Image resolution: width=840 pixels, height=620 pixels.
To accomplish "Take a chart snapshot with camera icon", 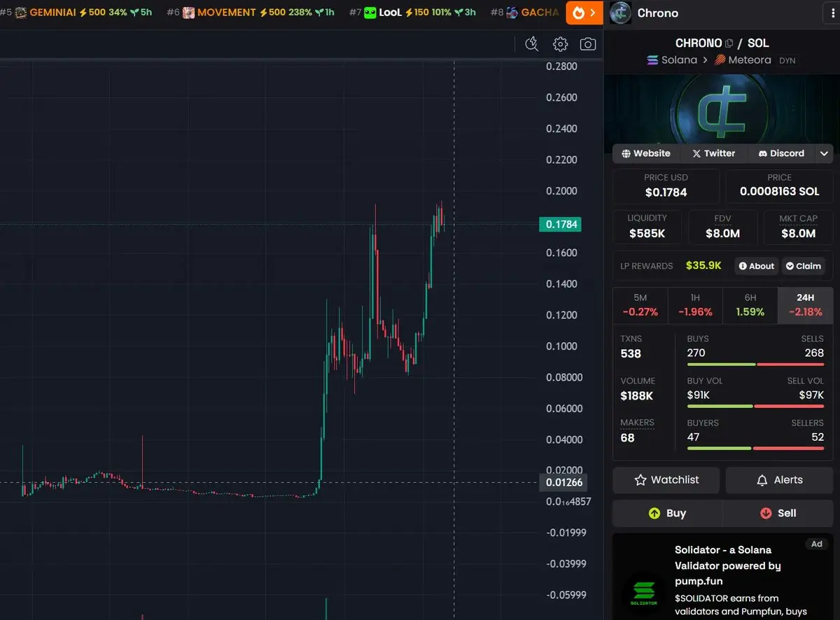I will click(588, 44).
